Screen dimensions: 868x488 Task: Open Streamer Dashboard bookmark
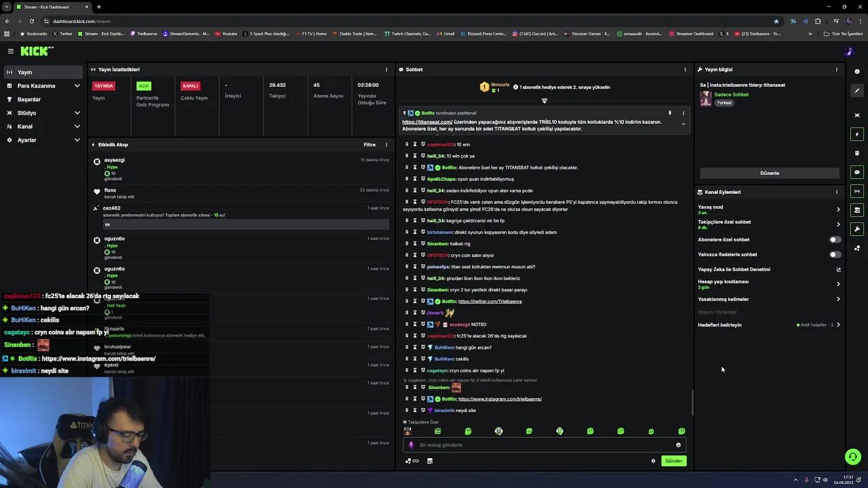click(x=691, y=33)
